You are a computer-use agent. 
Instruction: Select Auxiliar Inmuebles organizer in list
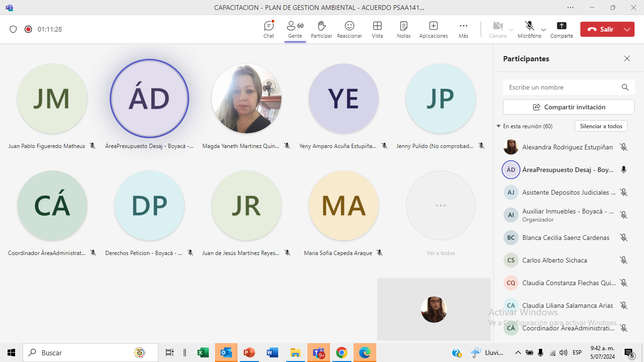click(x=568, y=215)
